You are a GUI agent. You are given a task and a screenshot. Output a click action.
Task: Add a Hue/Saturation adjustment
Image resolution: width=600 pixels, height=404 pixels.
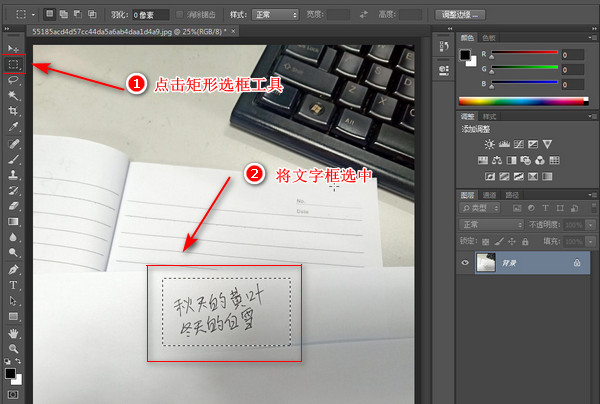click(483, 160)
